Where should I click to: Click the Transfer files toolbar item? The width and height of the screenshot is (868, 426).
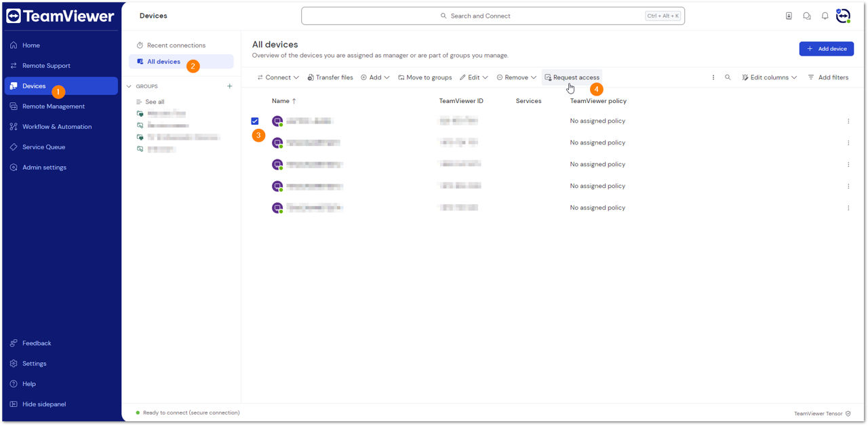[330, 77]
